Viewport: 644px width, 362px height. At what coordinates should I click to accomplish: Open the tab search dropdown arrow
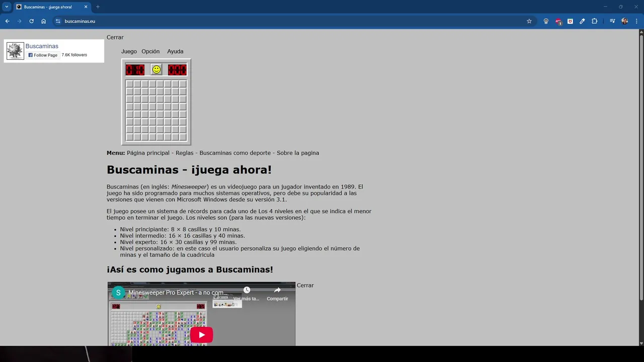coord(7,7)
